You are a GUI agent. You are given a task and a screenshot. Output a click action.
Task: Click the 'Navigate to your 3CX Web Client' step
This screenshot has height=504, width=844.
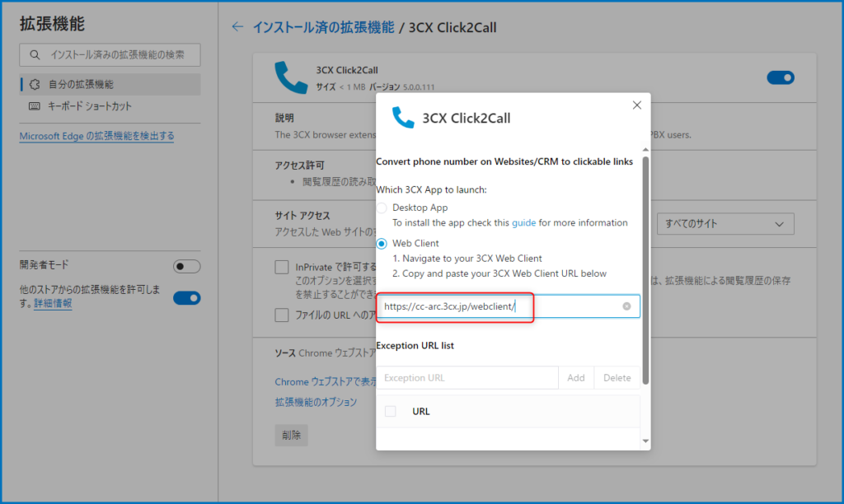(x=467, y=259)
